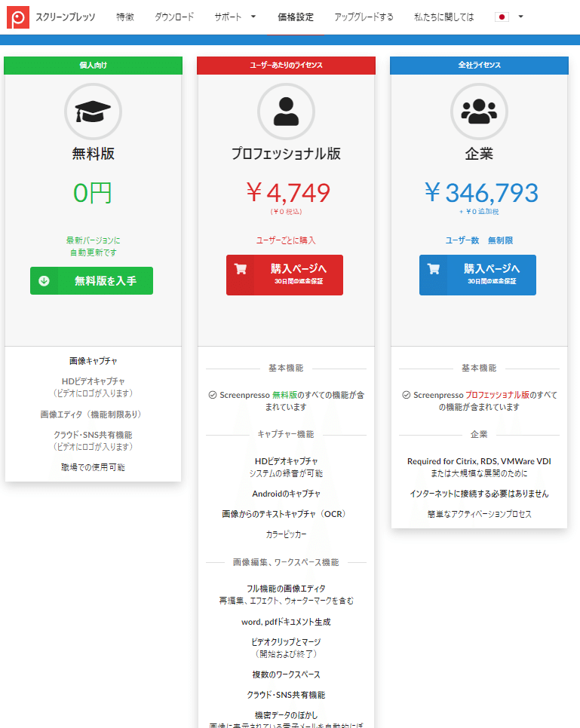The image size is (580, 728).
Task: Click the キャプチャー機能 section heading
Action: click(286, 435)
